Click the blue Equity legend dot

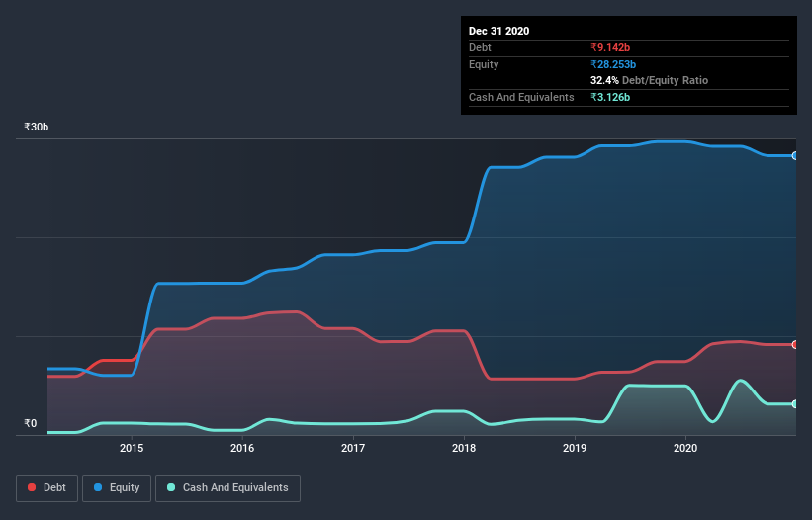98,487
